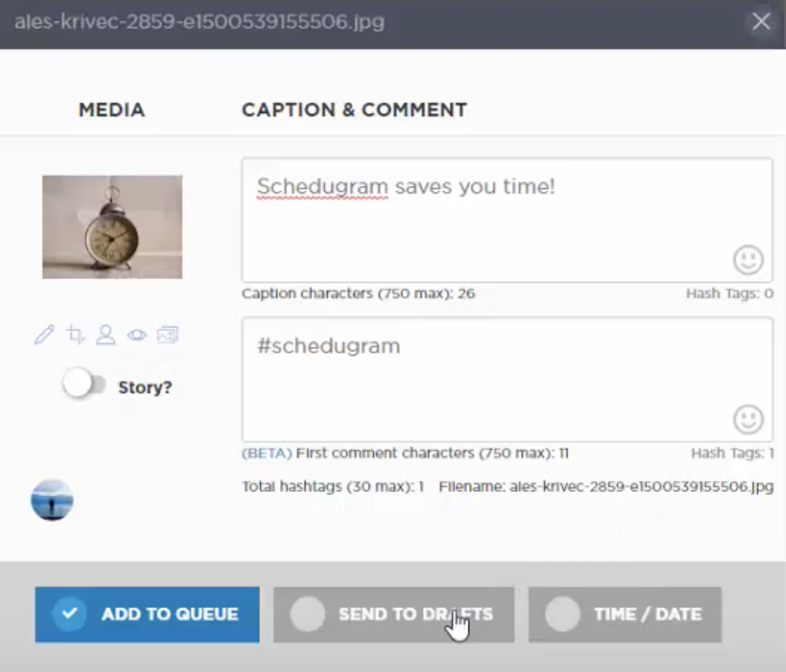Click the (BETA) link label
This screenshot has width=786, height=672.
267,454
